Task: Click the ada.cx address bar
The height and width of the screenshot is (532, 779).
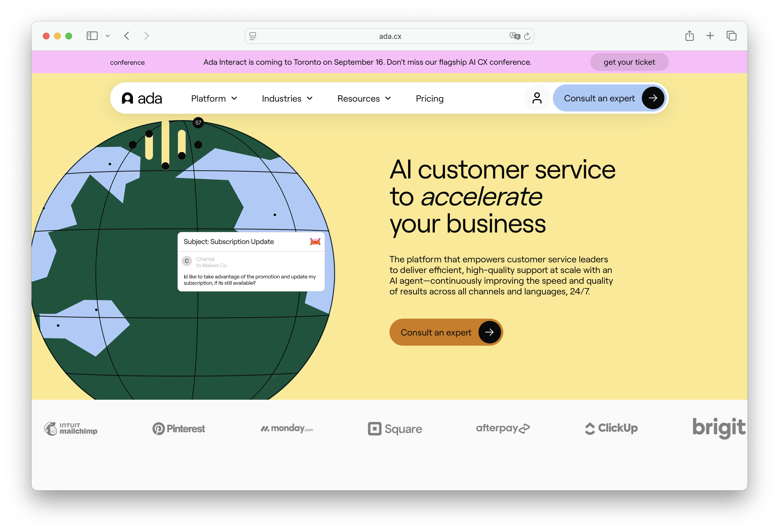Action: [390, 36]
